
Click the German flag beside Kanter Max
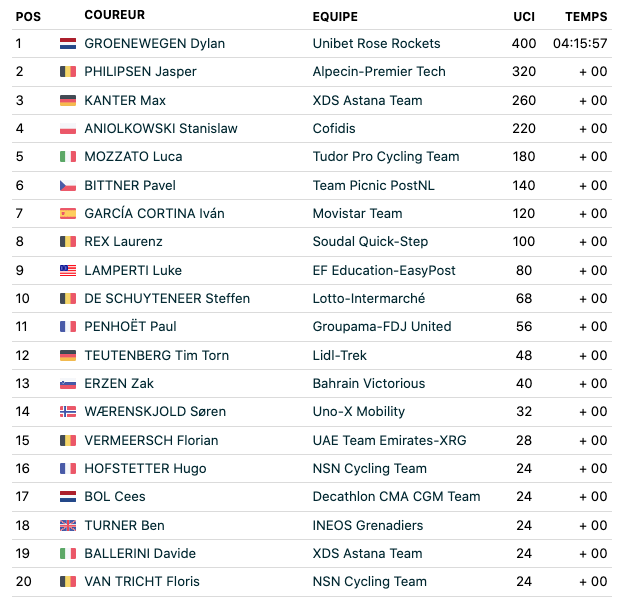pyautogui.click(x=68, y=101)
